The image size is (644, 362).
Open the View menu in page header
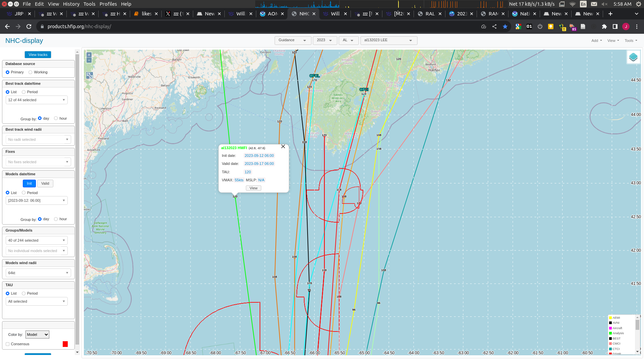pyautogui.click(x=613, y=41)
